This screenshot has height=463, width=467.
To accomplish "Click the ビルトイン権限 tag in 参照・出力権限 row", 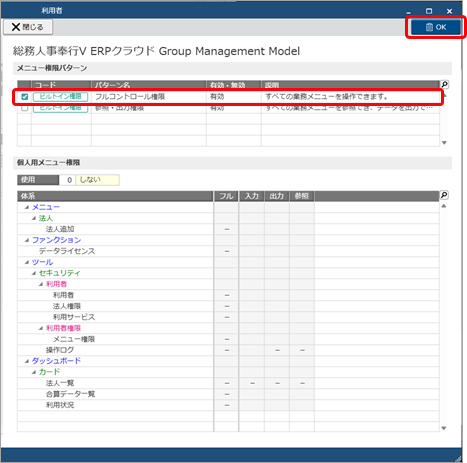I will click(60, 108).
